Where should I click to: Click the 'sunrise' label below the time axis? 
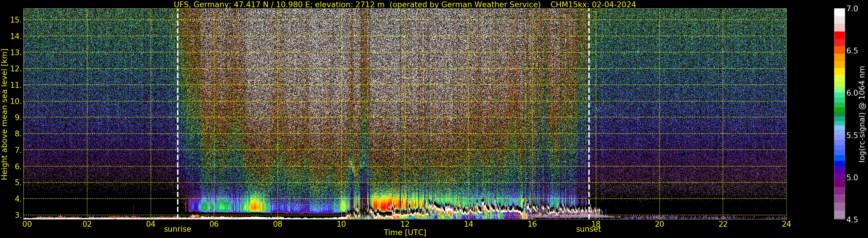[178, 229]
